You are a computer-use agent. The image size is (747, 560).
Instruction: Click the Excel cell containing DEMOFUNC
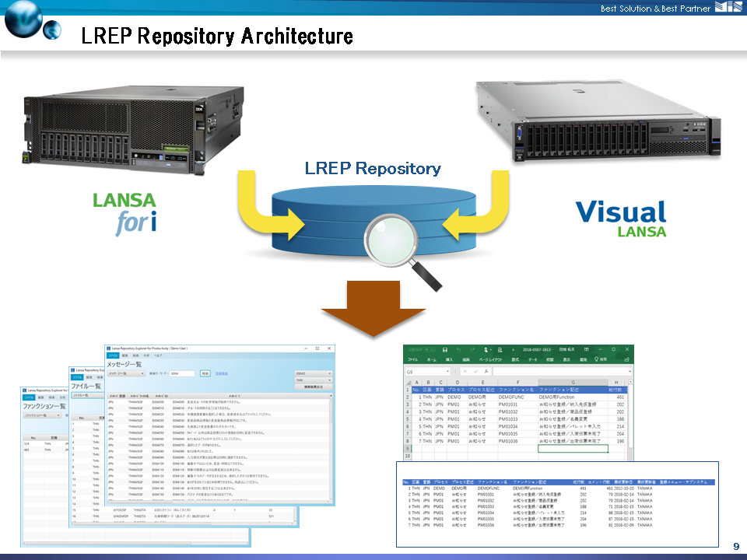(518, 397)
